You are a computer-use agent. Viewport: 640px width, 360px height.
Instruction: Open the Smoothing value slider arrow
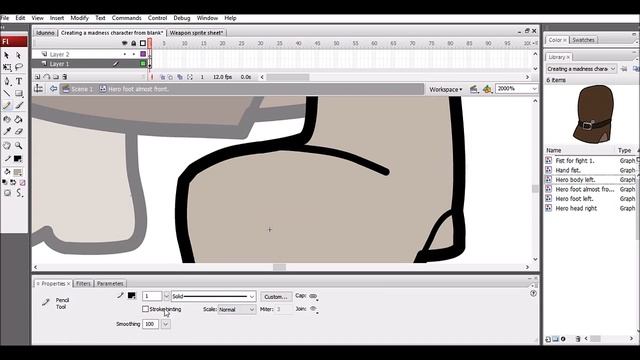166,324
